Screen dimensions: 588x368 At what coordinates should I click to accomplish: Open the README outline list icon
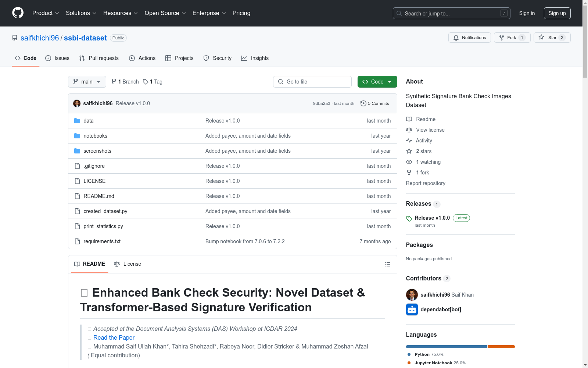point(388,264)
